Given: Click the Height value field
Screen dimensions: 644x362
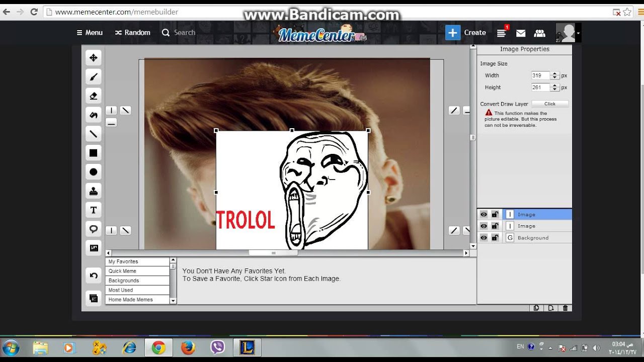Looking at the screenshot, I should point(541,87).
